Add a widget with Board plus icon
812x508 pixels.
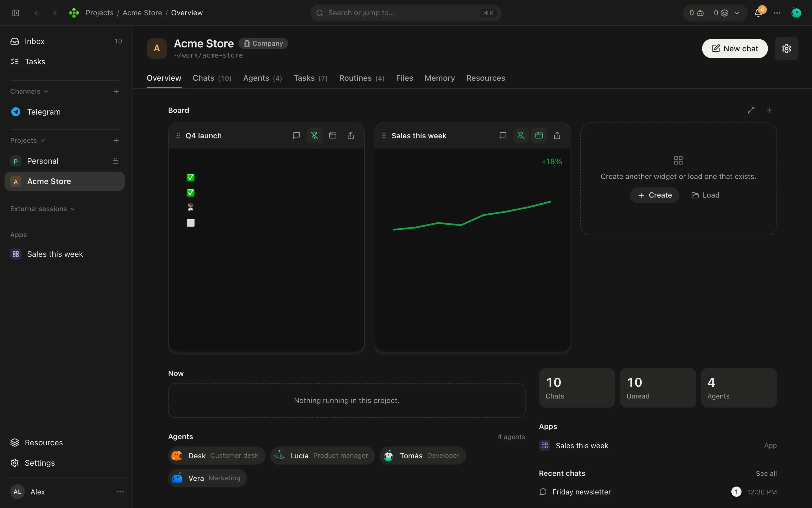coord(769,110)
